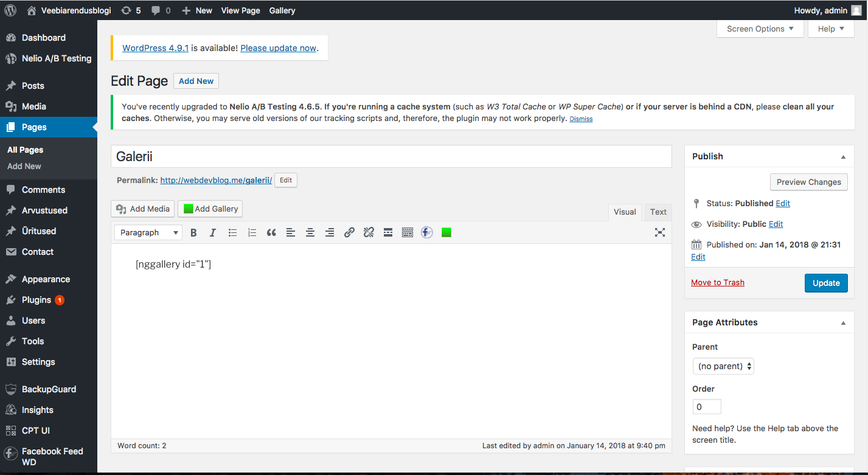The height and width of the screenshot is (475, 868).
Task: Toggle bold formatting in editor toolbar
Action: pos(193,232)
